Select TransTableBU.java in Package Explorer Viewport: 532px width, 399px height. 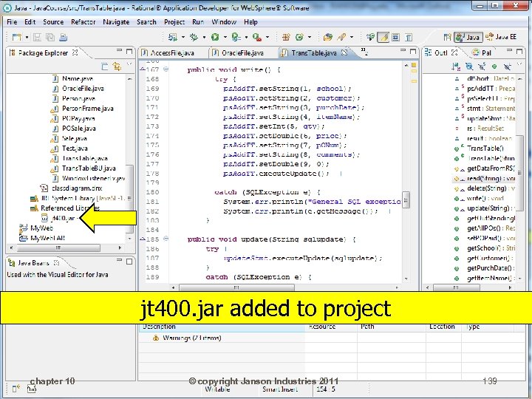[x=83, y=168]
